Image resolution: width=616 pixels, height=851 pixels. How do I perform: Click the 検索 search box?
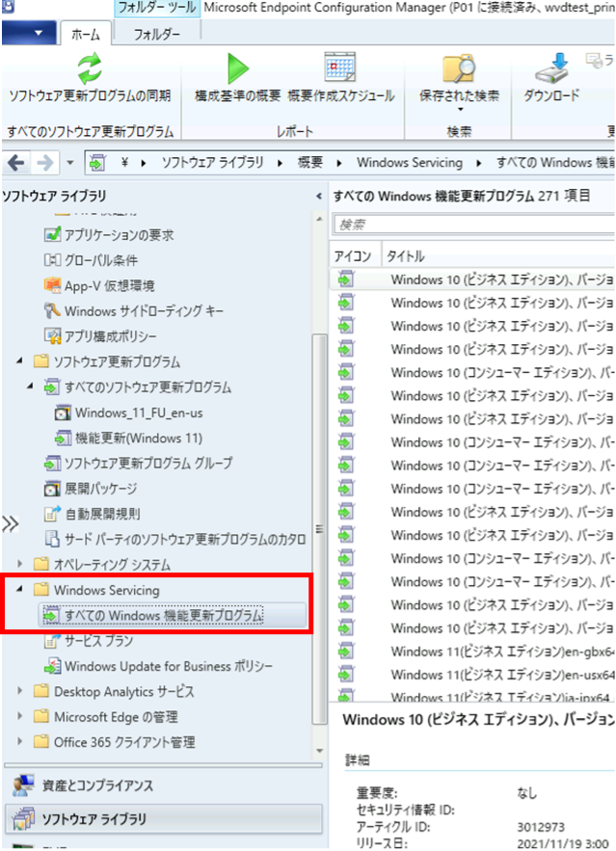click(473, 225)
